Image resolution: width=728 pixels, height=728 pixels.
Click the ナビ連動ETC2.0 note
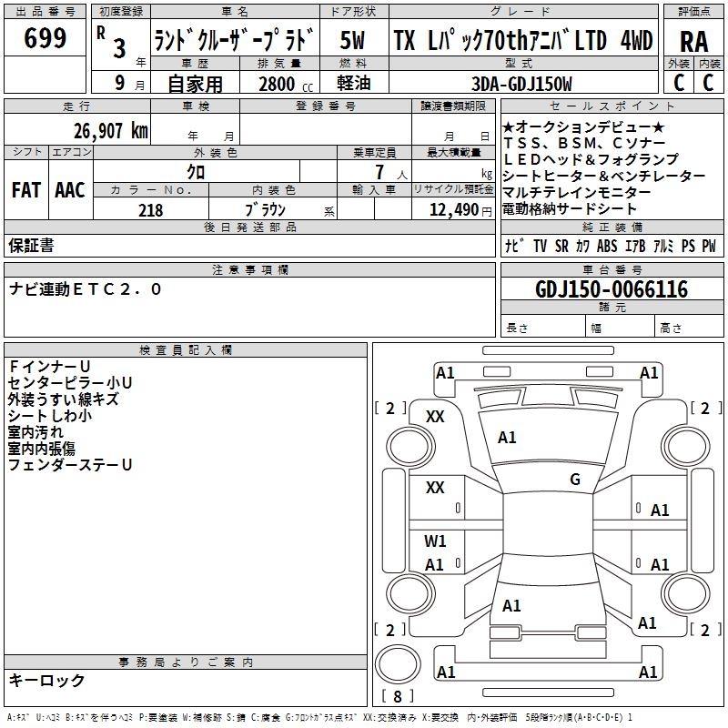click(x=86, y=289)
